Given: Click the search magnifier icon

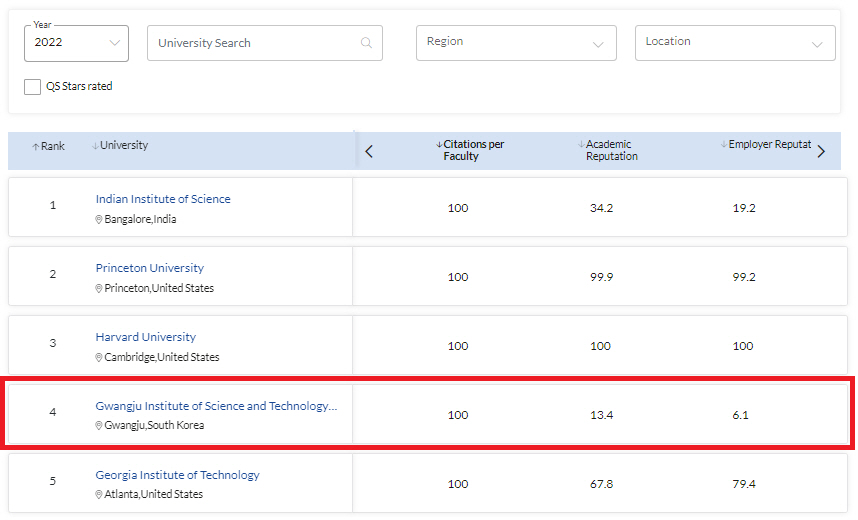Looking at the screenshot, I should pyautogui.click(x=366, y=43).
